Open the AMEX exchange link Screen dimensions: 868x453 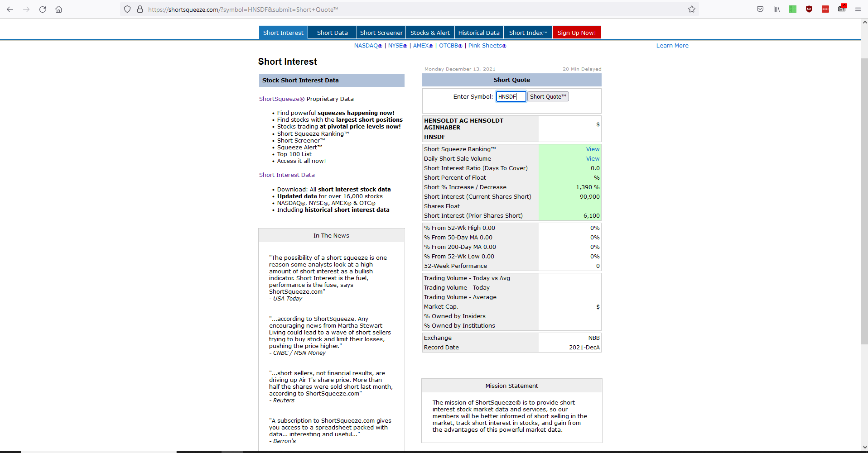[x=423, y=46]
